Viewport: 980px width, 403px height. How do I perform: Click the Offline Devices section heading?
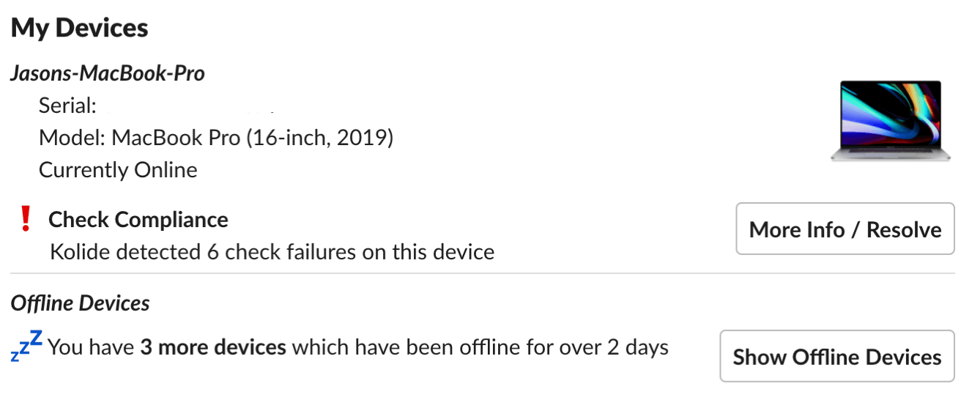[x=80, y=303]
